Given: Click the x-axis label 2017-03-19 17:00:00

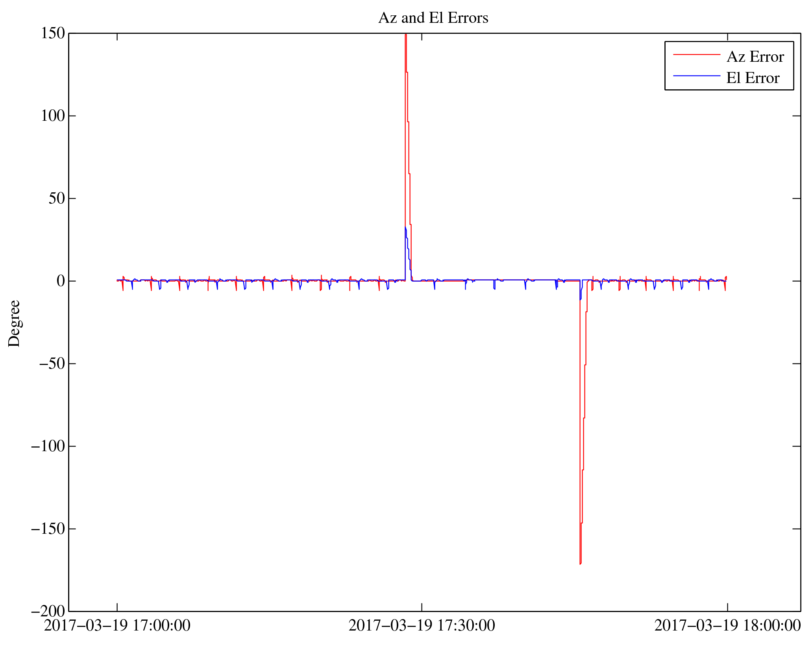Looking at the screenshot, I should point(117,626).
